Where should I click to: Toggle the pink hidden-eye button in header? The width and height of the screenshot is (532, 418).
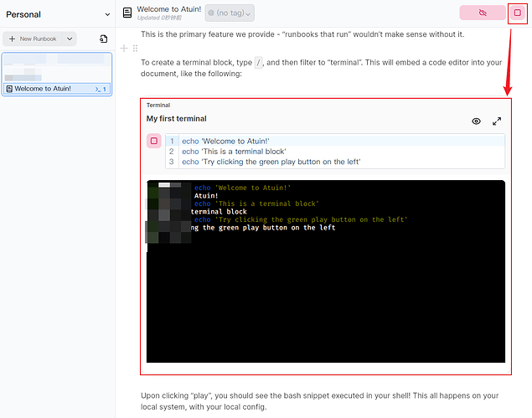coord(483,13)
